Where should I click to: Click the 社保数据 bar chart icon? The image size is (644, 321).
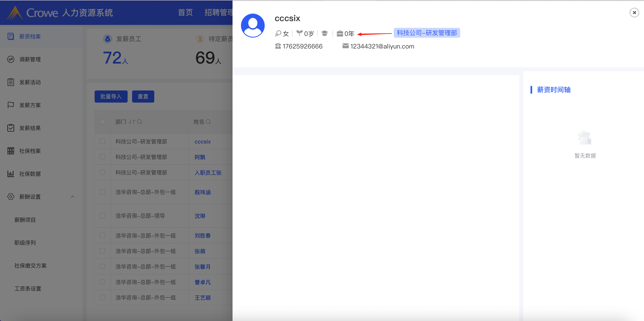pyautogui.click(x=11, y=174)
